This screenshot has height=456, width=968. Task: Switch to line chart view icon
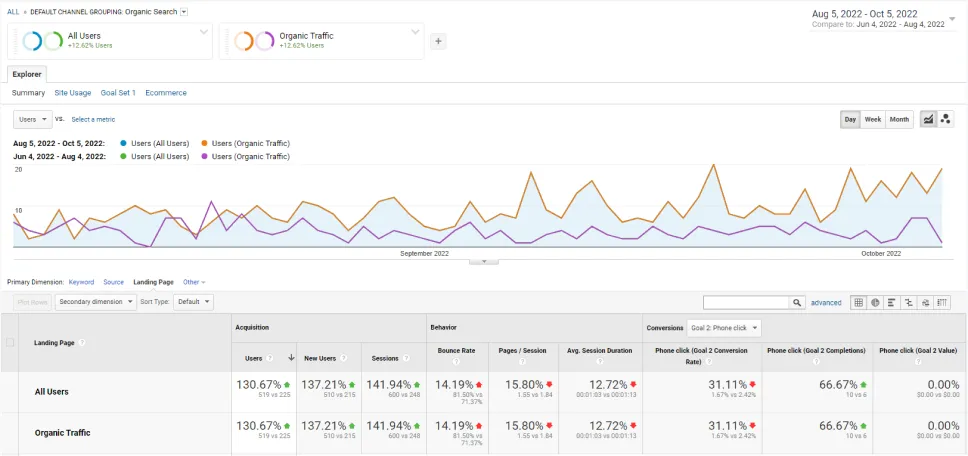(x=928, y=120)
